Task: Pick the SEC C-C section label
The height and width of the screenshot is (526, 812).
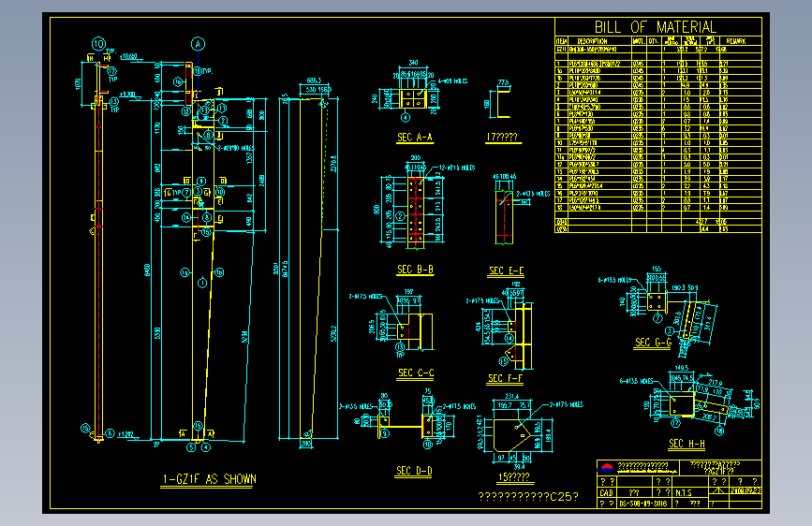Action: (x=416, y=373)
